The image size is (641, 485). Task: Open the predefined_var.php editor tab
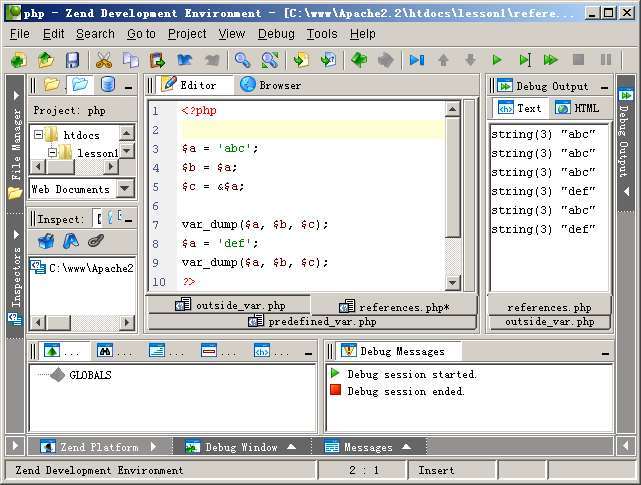coord(312,321)
